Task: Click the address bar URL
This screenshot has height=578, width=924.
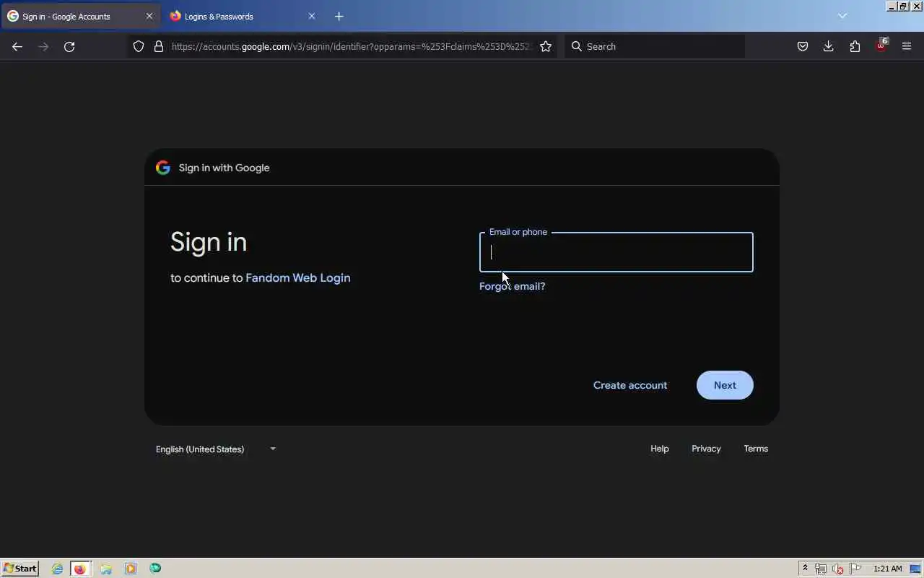Action: pos(351,46)
